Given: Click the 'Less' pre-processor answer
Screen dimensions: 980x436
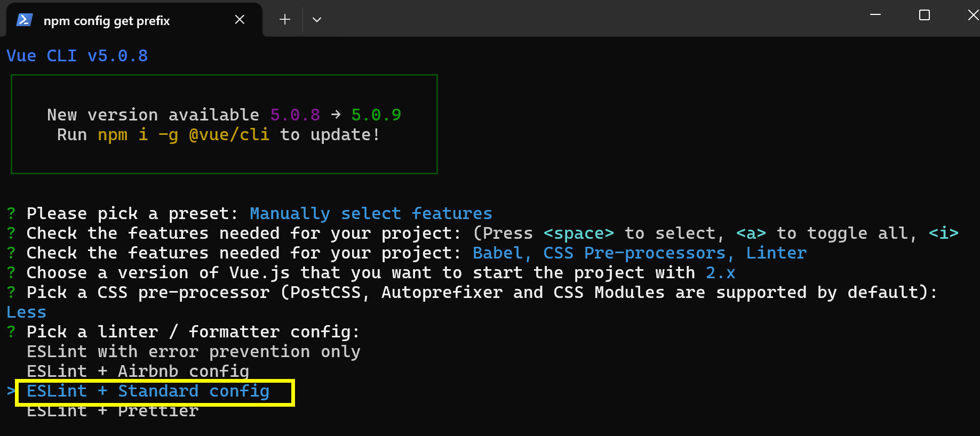Looking at the screenshot, I should 26,312.
